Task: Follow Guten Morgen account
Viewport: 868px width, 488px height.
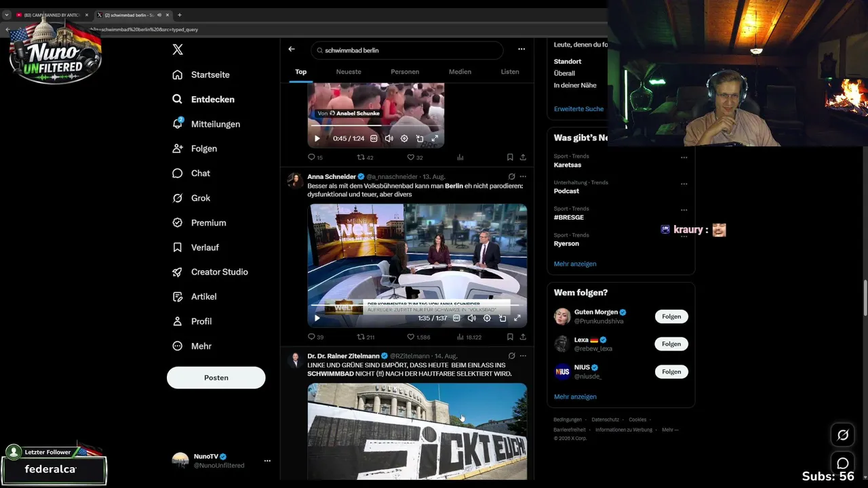Action: 671,317
